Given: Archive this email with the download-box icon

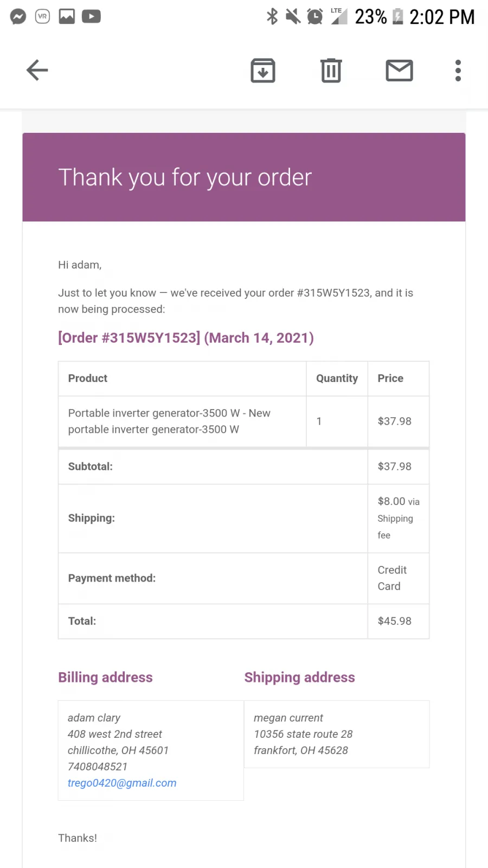Looking at the screenshot, I should (263, 71).
